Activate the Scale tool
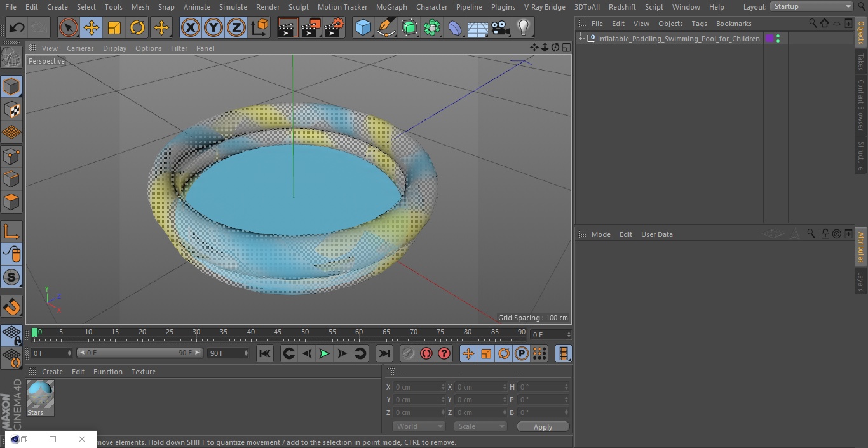This screenshot has width=868, height=448. [x=114, y=27]
